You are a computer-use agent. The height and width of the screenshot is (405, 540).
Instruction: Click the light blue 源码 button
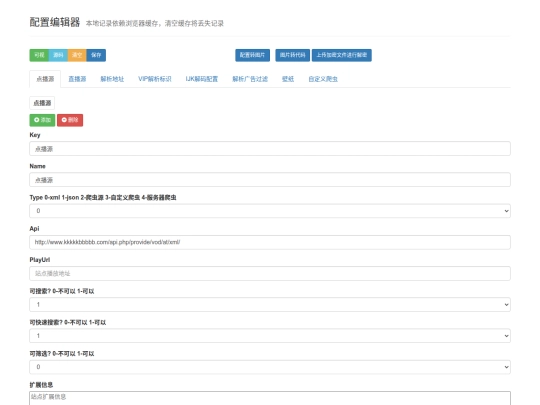58,55
